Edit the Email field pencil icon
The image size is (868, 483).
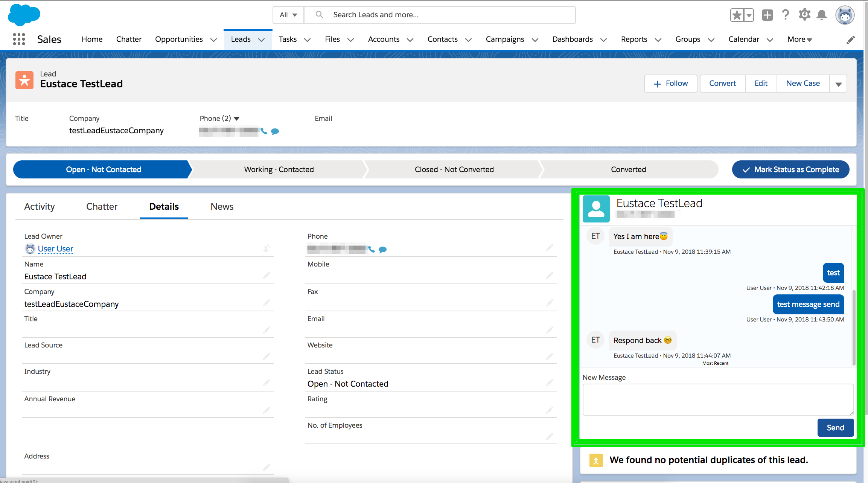tap(550, 330)
